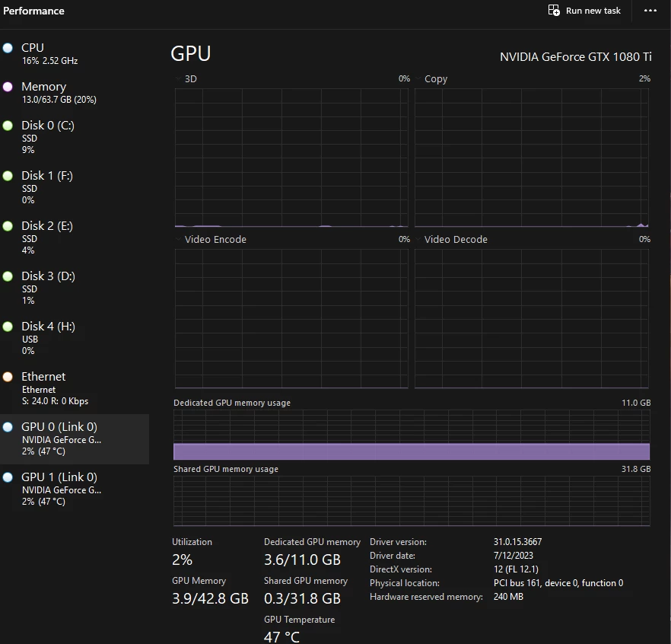Click PCI bus 161 physical location value

pyautogui.click(x=558, y=583)
